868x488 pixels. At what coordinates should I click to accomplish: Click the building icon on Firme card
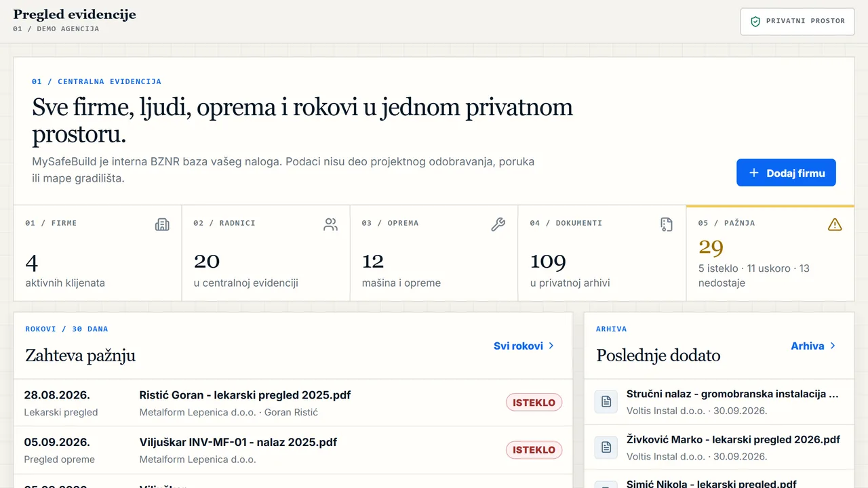click(162, 224)
